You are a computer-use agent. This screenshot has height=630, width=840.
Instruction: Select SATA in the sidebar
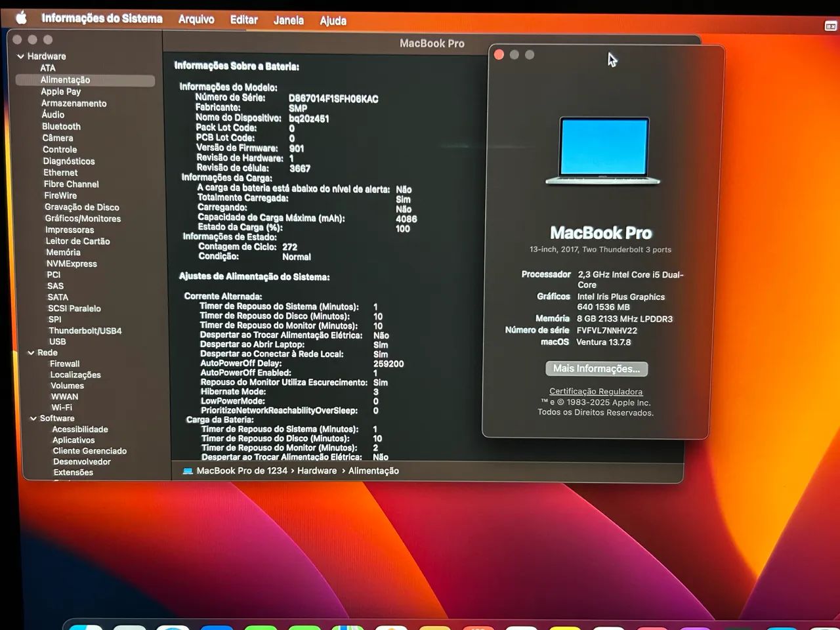pos(58,297)
